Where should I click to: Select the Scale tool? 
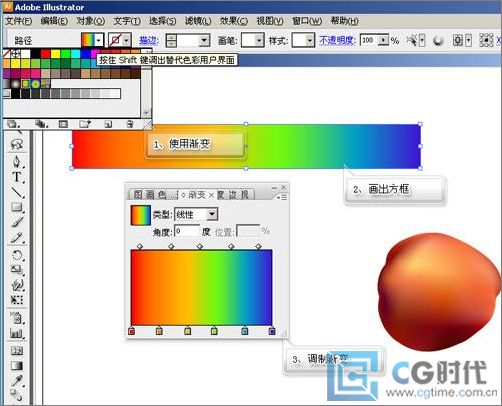17,270
